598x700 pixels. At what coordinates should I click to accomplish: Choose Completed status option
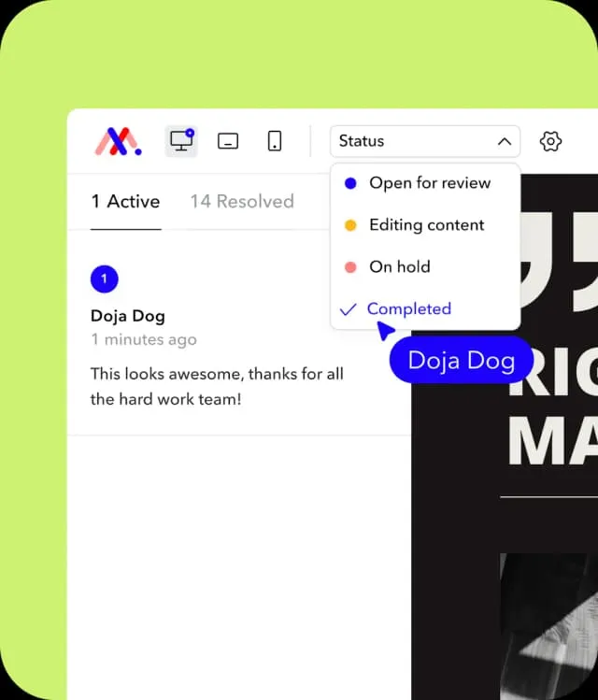(425, 309)
